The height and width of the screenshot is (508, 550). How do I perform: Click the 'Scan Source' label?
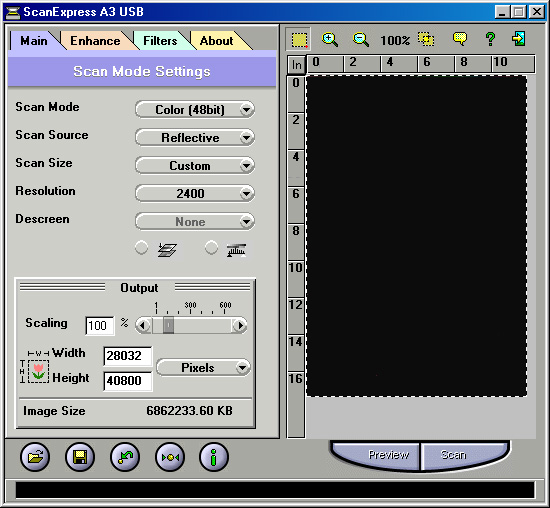click(x=52, y=135)
